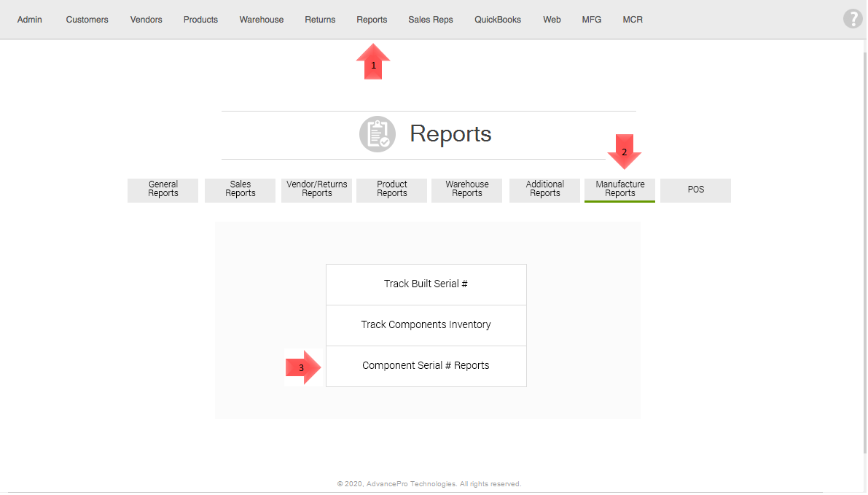Open the Warehouse menu item

coord(262,20)
